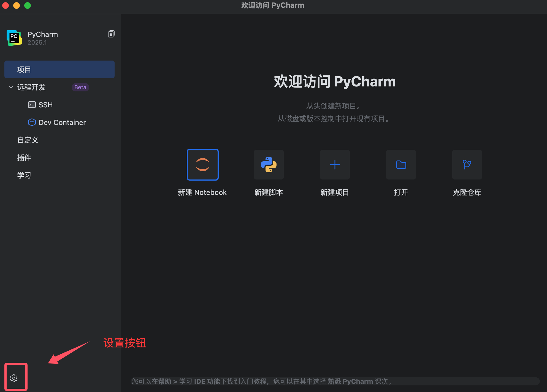Switch to the 插件 tab

(24, 157)
